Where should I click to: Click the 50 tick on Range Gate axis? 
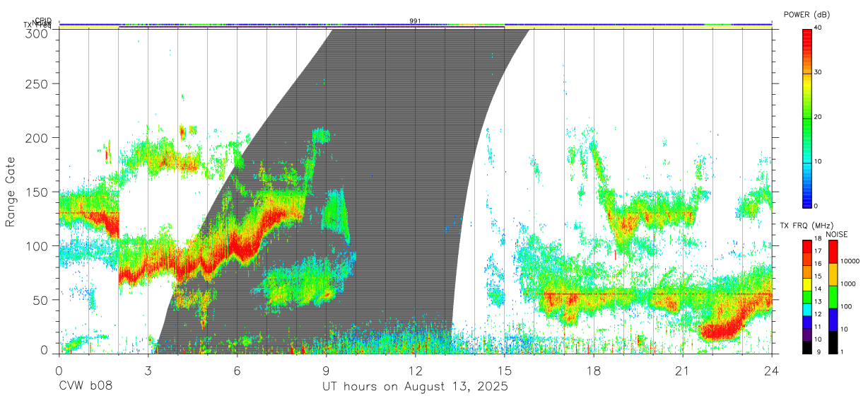(x=40, y=299)
